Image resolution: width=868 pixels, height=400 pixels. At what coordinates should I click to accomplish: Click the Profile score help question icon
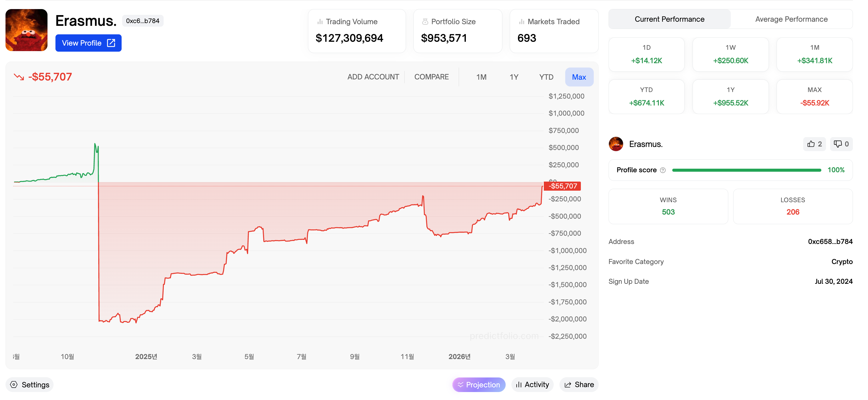coord(662,170)
